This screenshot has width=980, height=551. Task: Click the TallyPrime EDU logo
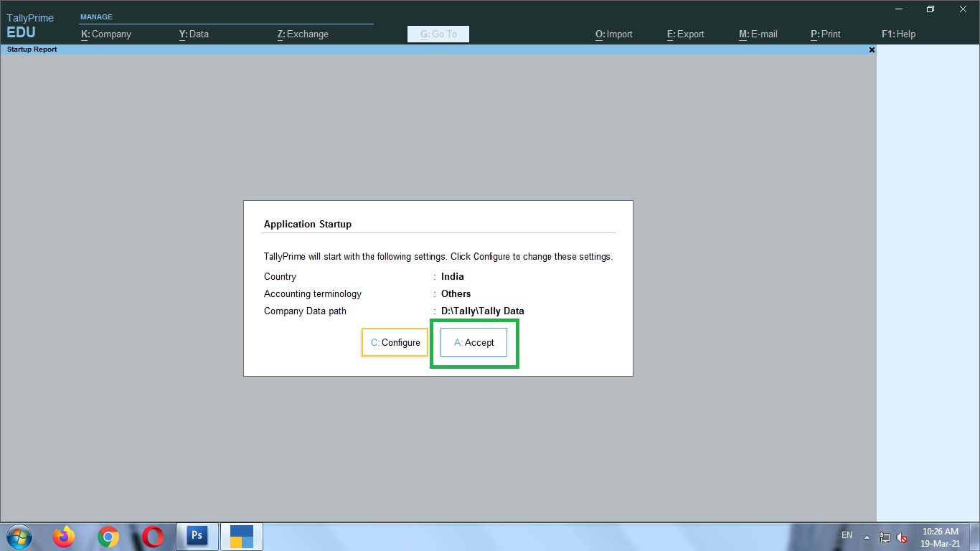click(x=30, y=25)
